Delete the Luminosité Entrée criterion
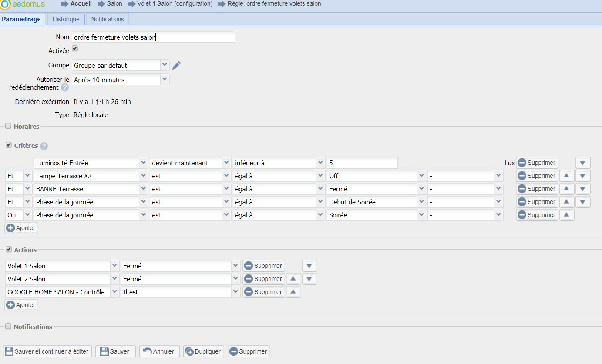This screenshot has height=364, width=602. [x=537, y=163]
